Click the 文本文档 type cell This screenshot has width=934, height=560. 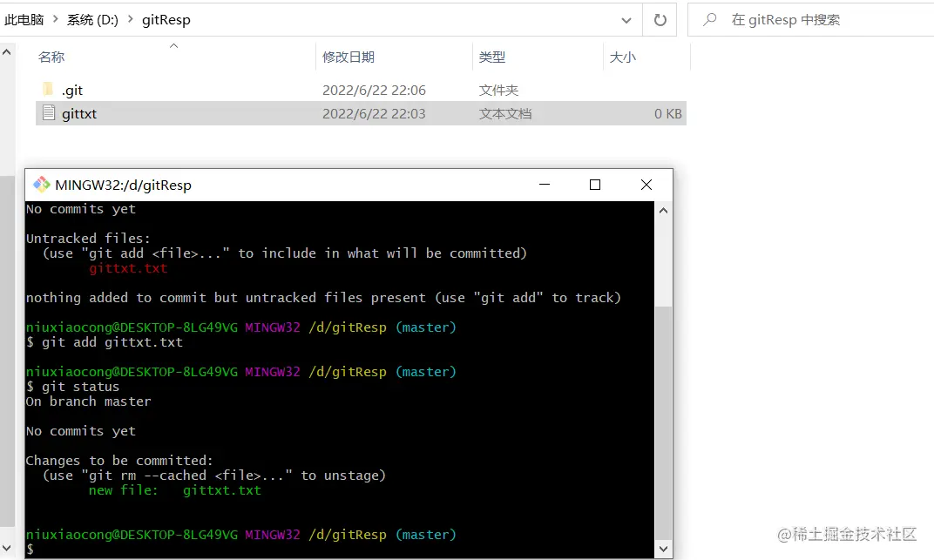505,114
